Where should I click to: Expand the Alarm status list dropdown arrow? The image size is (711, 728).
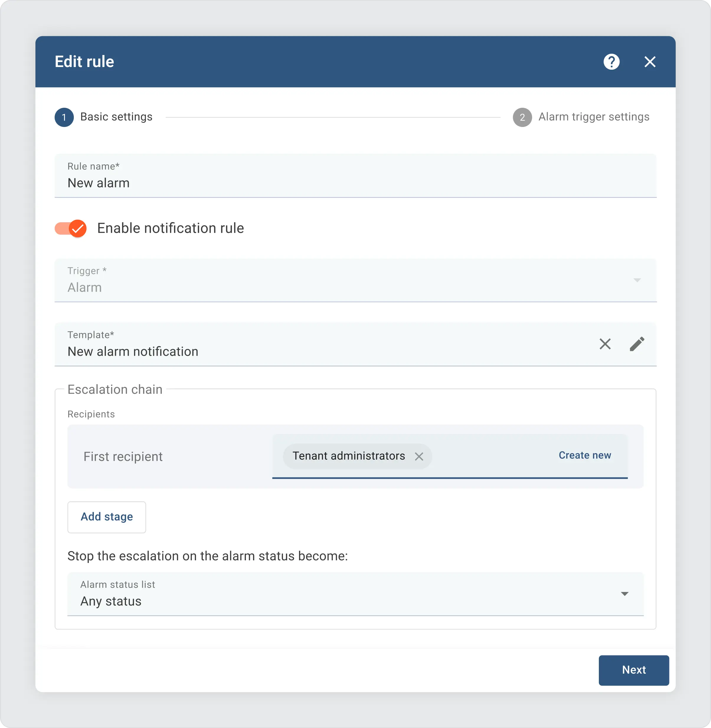click(x=624, y=594)
